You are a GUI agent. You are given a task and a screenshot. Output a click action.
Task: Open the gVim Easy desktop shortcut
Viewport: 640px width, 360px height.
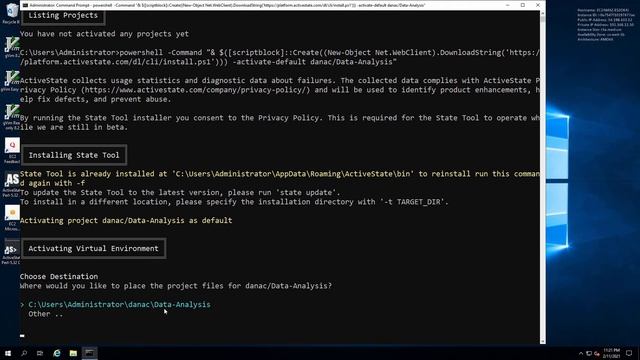11,81
